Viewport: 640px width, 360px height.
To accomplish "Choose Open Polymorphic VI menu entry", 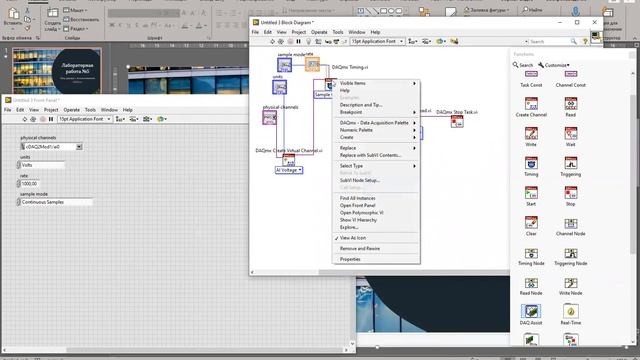I will (376, 213).
